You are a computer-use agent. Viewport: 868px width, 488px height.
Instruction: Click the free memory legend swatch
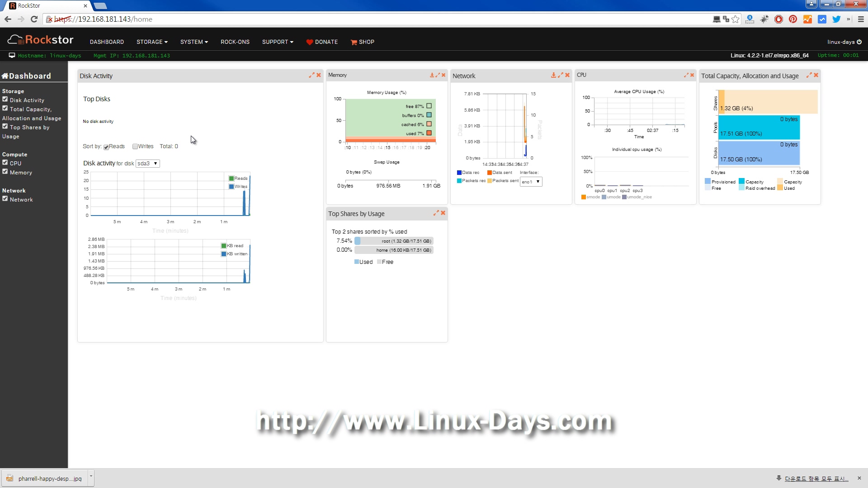429,106
